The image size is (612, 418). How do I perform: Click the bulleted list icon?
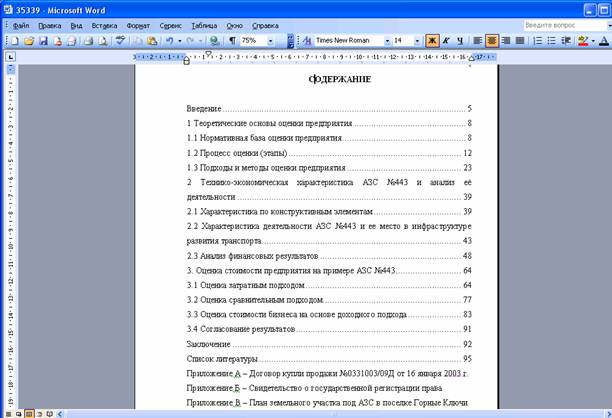(x=552, y=41)
